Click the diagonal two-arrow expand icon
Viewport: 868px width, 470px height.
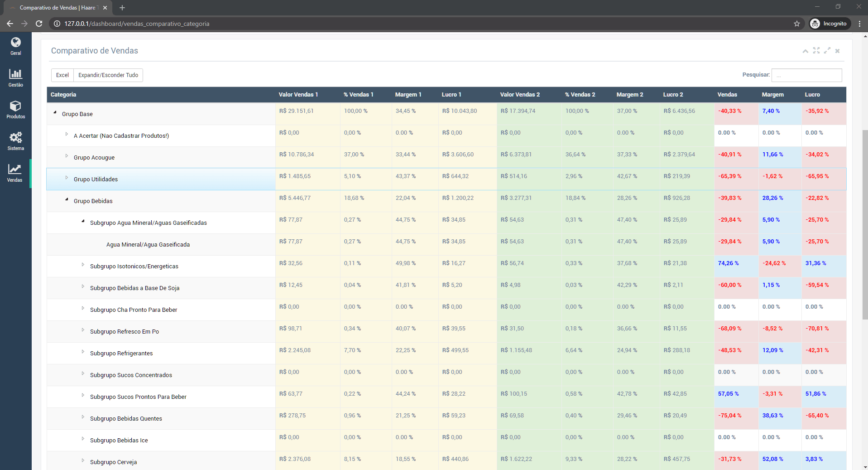click(827, 51)
